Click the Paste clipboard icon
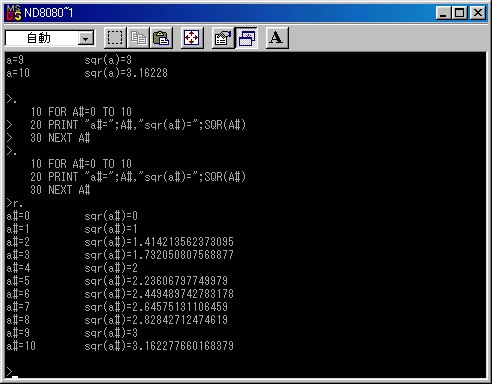This screenshot has height=384, width=492. 161,38
